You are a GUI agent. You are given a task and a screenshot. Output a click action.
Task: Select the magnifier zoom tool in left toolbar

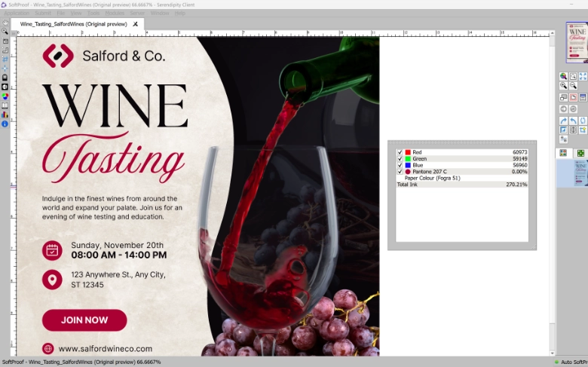click(5, 32)
